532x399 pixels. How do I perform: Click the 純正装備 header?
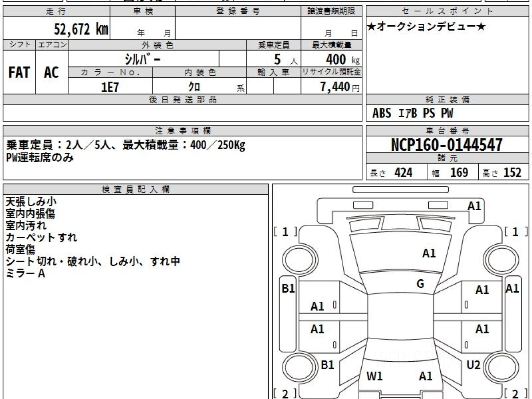pyautogui.click(x=448, y=100)
